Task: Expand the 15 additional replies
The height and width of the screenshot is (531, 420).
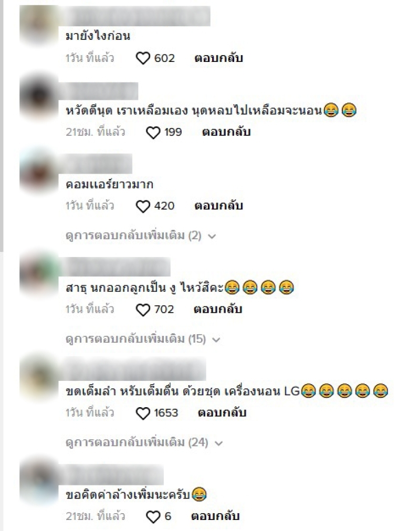Action: pos(143,339)
